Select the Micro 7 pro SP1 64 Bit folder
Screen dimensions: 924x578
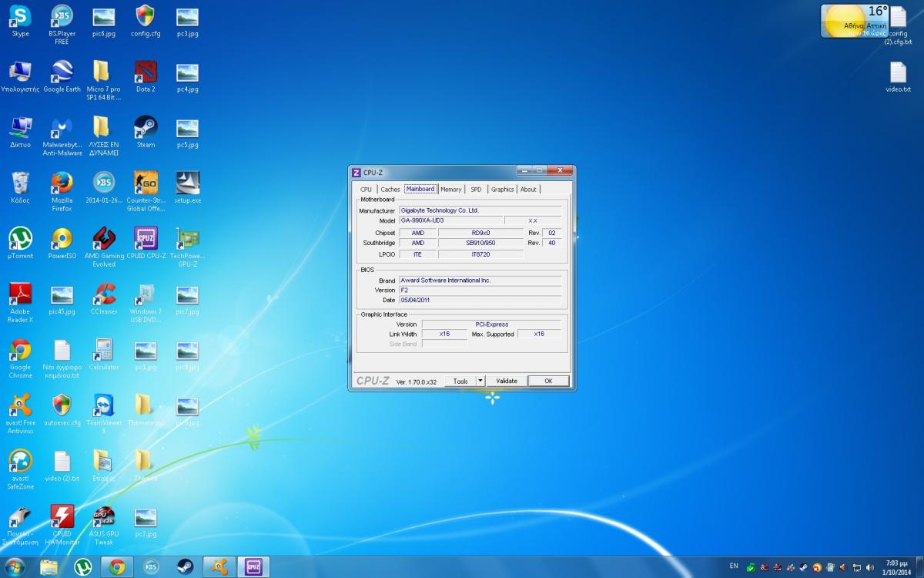click(104, 81)
